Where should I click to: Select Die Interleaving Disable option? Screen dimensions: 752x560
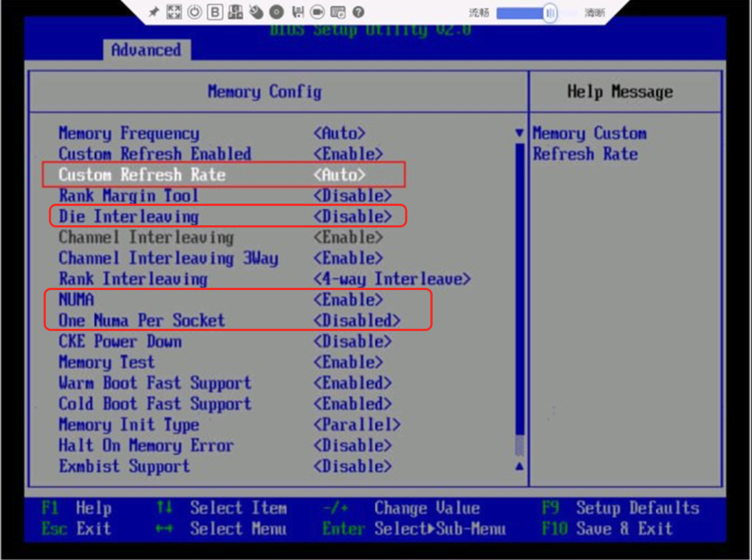tap(353, 216)
